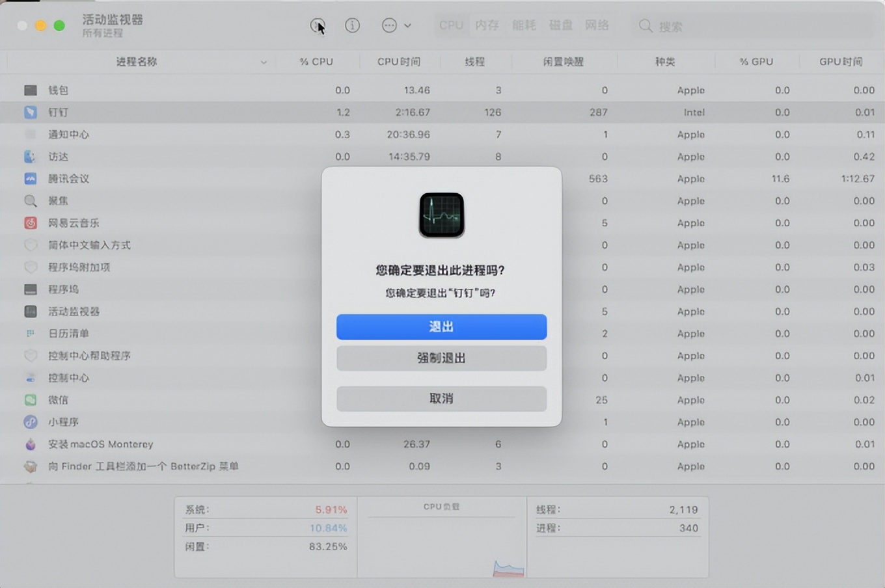Select the quit process (X) toolbar icon
Screen dimensions: 885x588
[318, 25]
